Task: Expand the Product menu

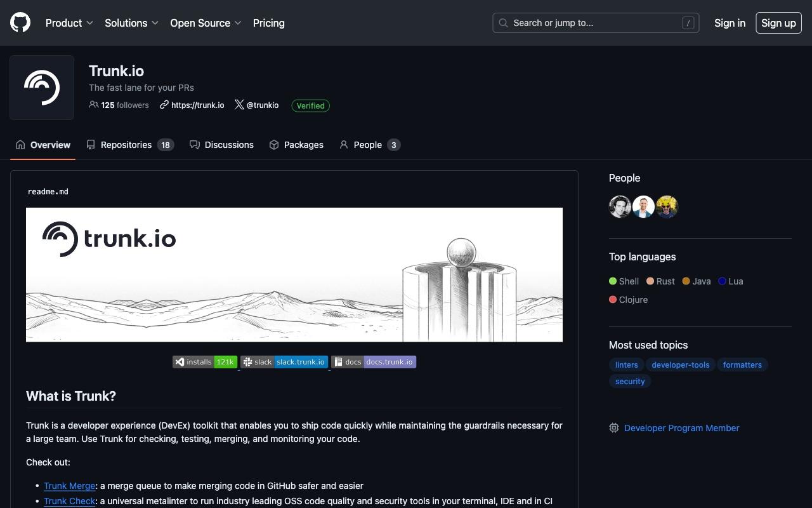Action: point(69,23)
